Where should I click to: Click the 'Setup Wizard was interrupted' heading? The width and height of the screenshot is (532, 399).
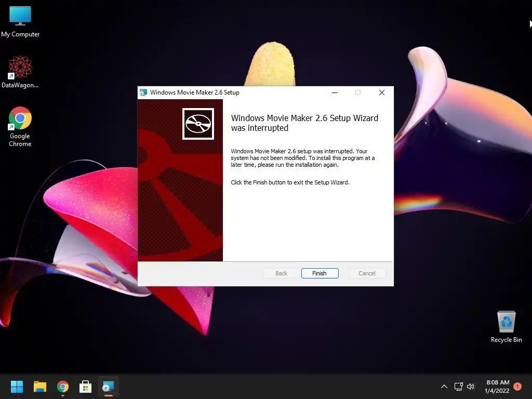(x=304, y=123)
